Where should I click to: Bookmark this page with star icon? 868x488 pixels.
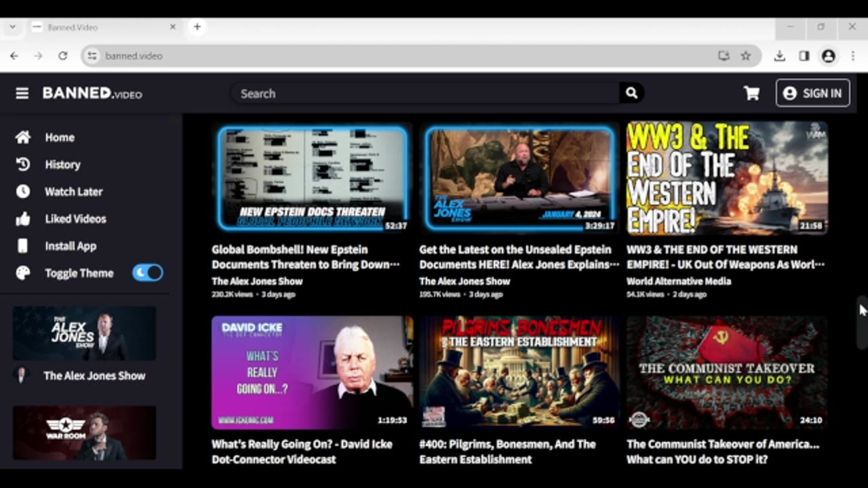coord(746,56)
